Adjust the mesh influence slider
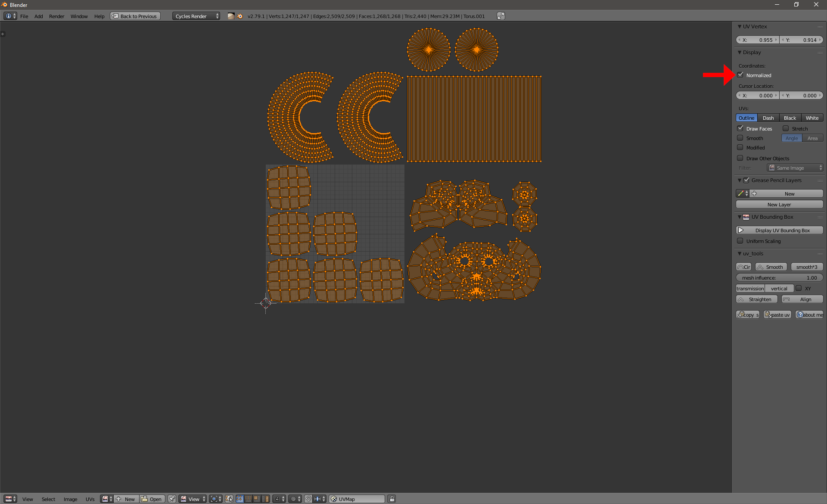The height and width of the screenshot is (504, 827). pos(779,278)
